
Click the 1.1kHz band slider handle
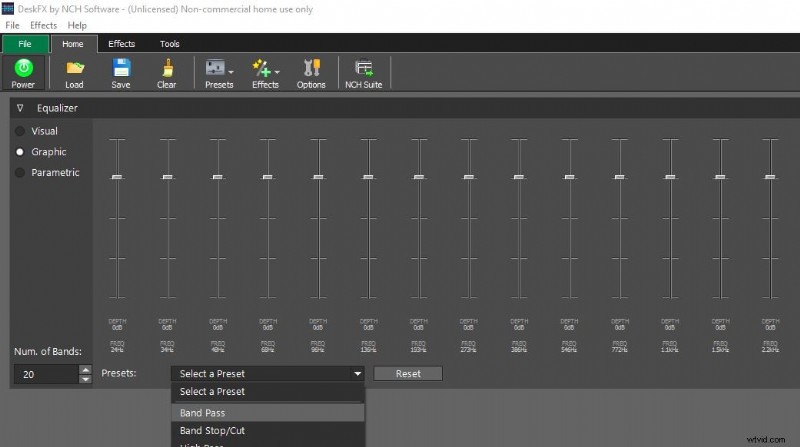pyautogui.click(x=670, y=177)
